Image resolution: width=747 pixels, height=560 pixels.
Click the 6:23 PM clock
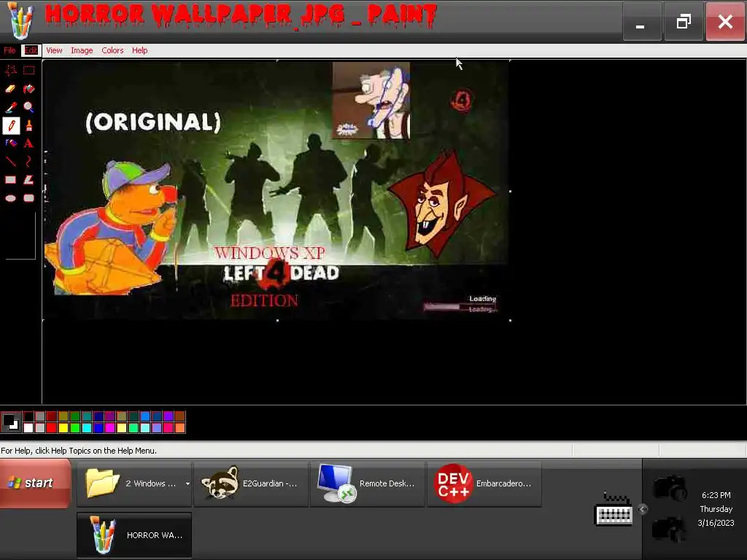click(716, 495)
